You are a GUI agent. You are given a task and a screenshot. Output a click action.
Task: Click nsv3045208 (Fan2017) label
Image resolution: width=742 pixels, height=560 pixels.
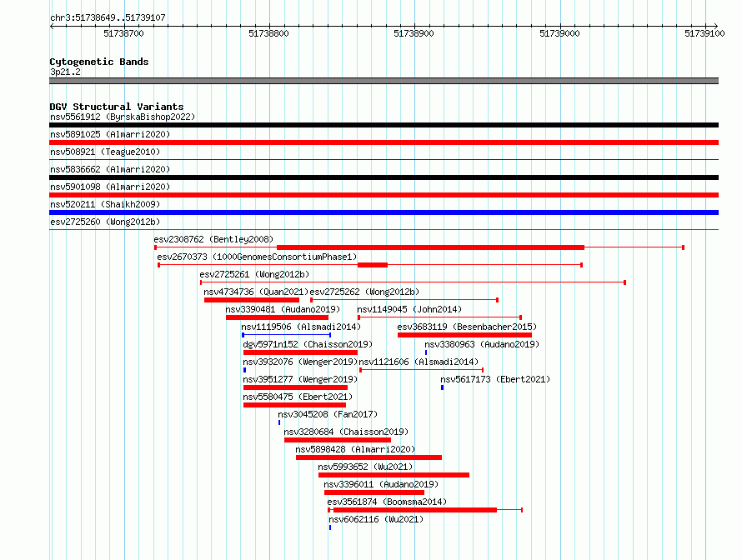(x=328, y=414)
